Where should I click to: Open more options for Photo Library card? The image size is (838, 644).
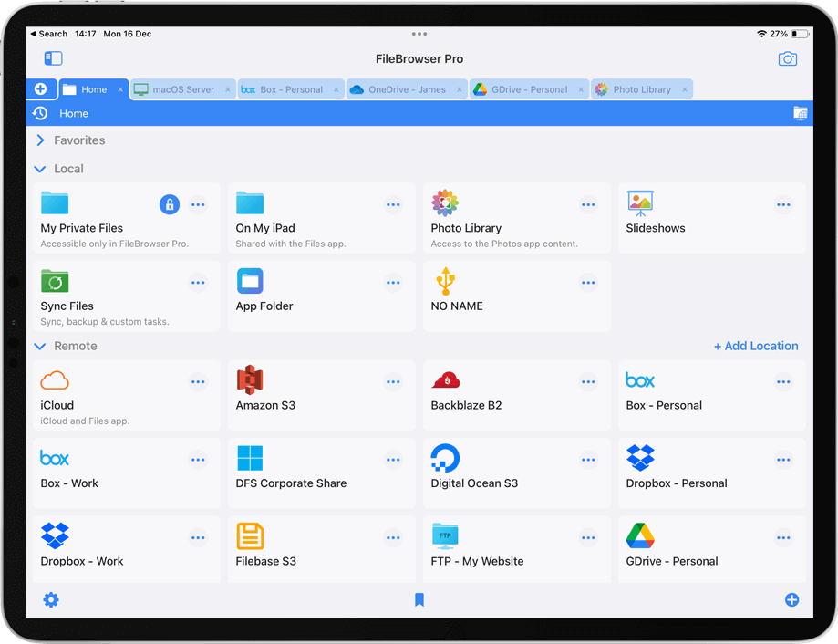tap(588, 204)
